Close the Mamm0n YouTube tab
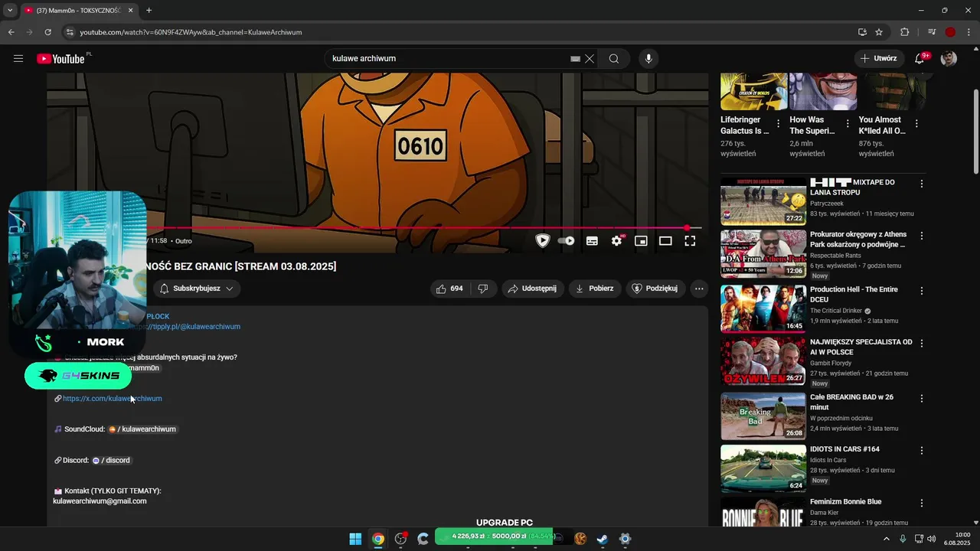This screenshot has height=551, width=980. pyautogui.click(x=130, y=11)
